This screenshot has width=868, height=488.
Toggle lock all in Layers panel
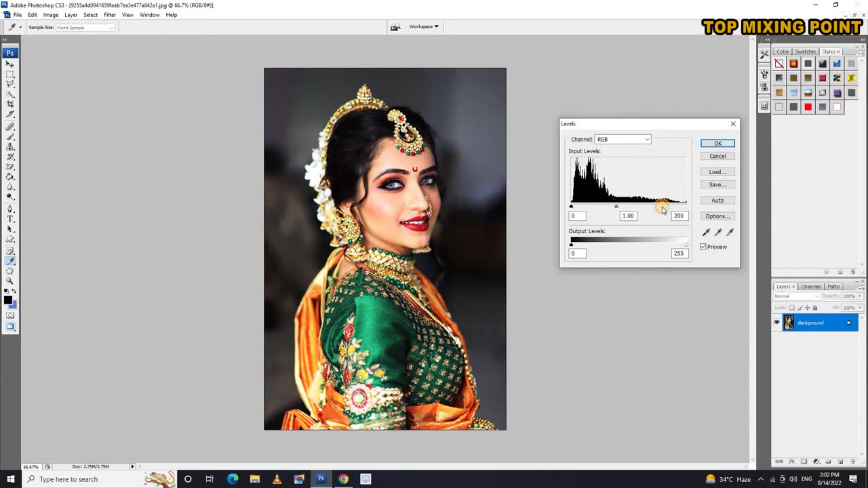tap(815, 308)
